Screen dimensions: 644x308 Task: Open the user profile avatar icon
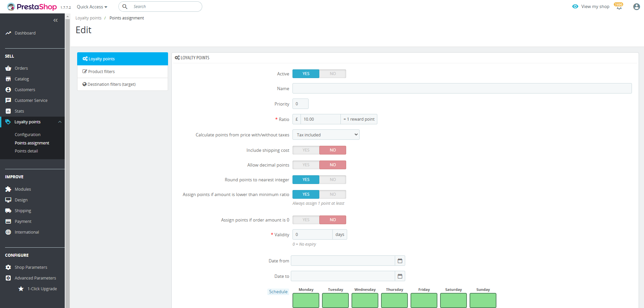(636, 7)
